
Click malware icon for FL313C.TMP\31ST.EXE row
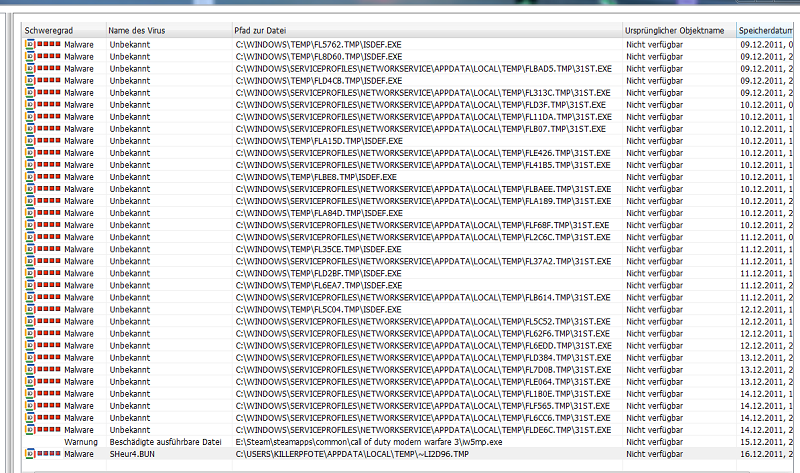pyautogui.click(x=30, y=93)
